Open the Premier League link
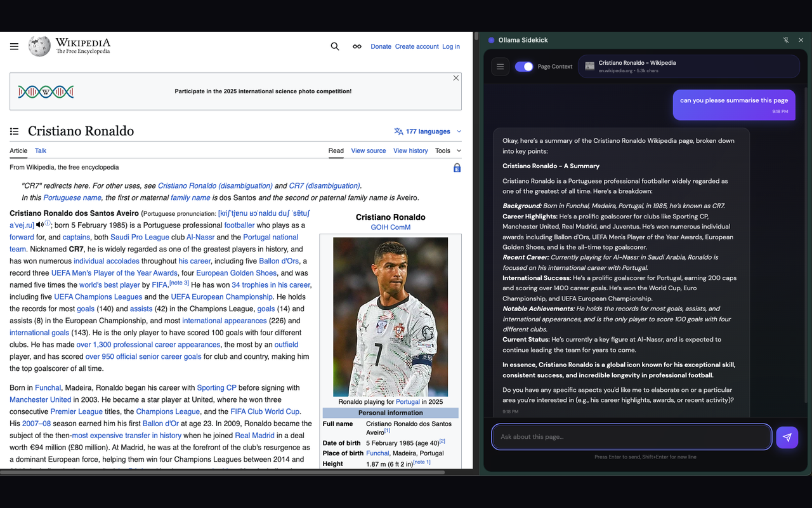Image resolution: width=812 pixels, height=508 pixels. tap(76, 411)
